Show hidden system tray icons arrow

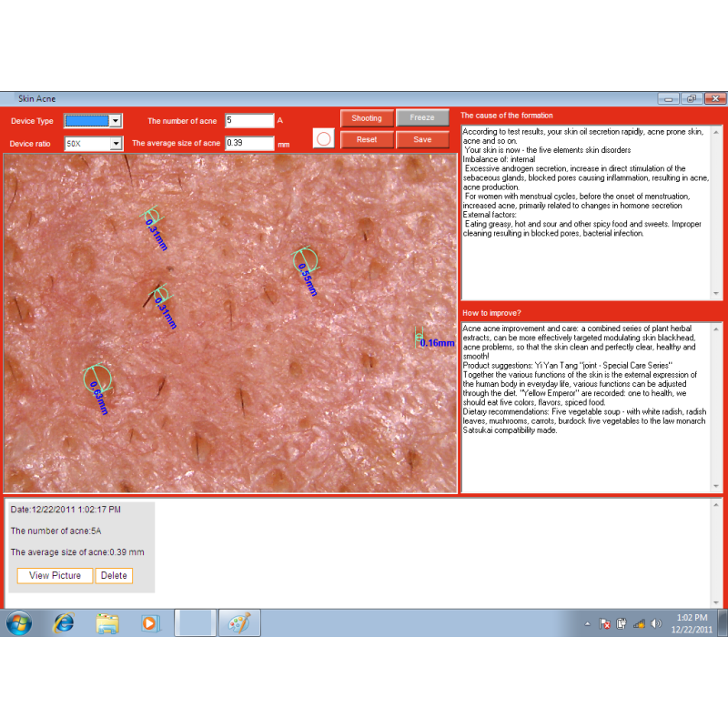tap(587, 624)
